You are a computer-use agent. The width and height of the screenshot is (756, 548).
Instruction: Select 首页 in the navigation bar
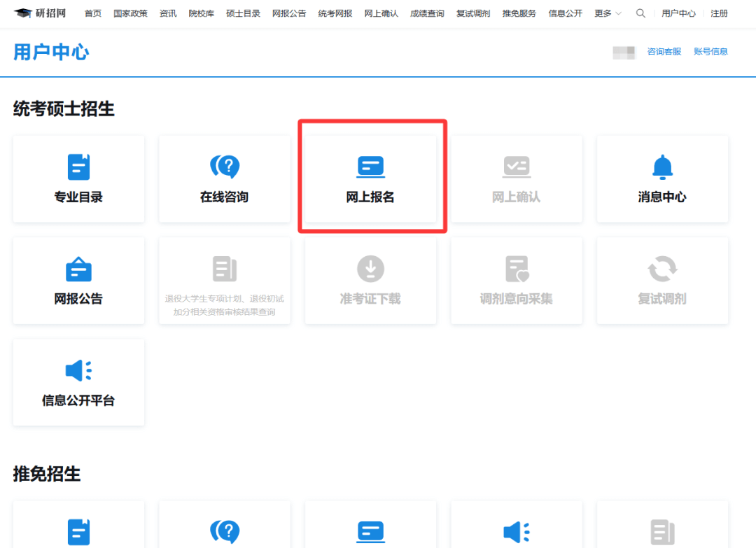pos(92,13)
